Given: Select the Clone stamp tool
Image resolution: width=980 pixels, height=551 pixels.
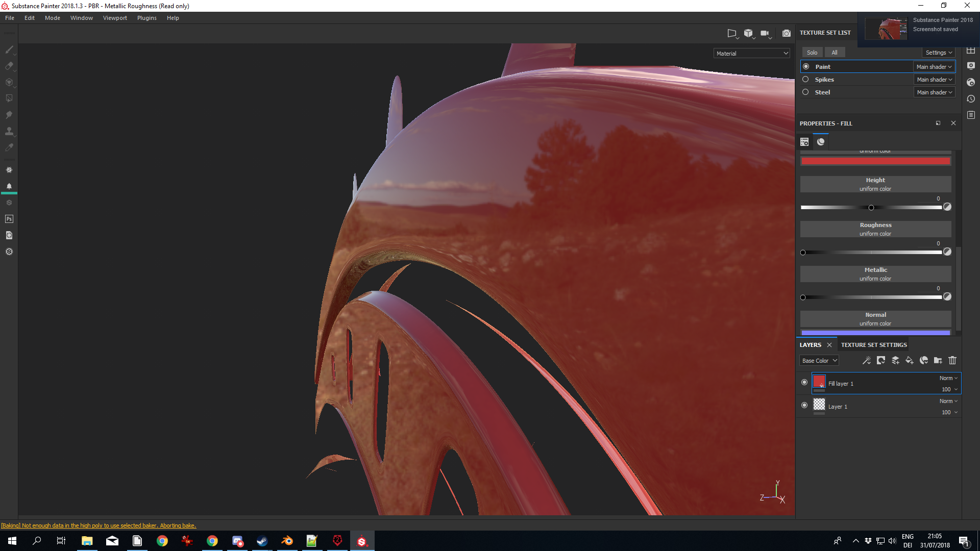Looking at the screenshot, I should [9, 131].
